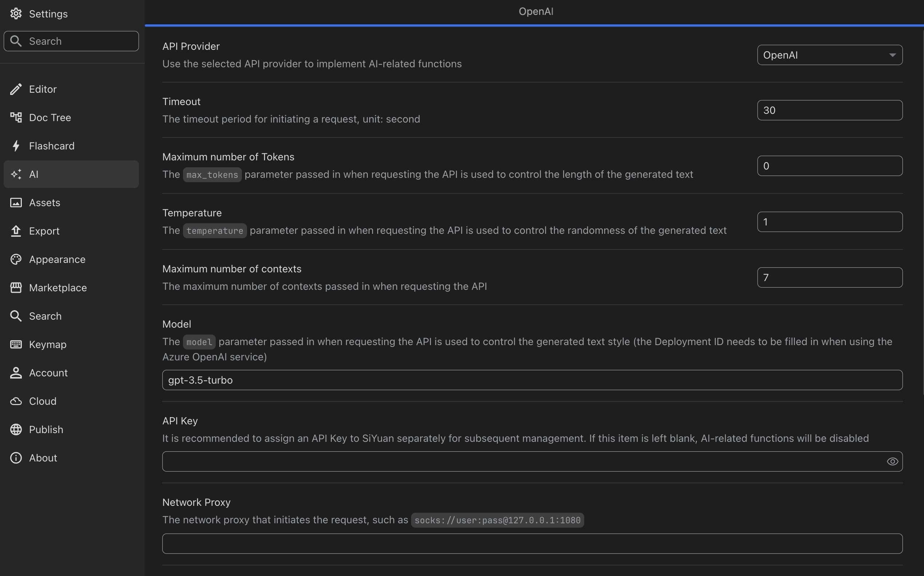Click the Flashcard lightning bolt icon

tap(16, 146)
